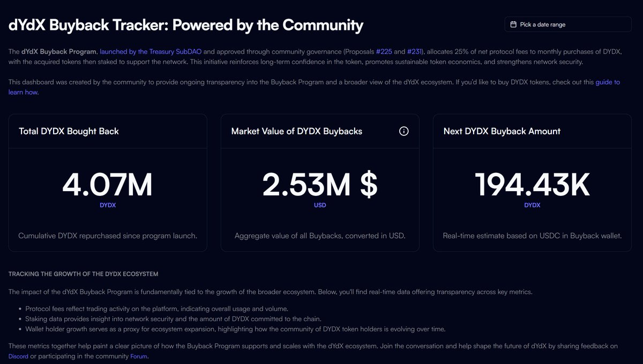Click the 4.07M total bought back value
Viewport: 643px width, 364px height.
pyautogui.click(x=108, y=185)
